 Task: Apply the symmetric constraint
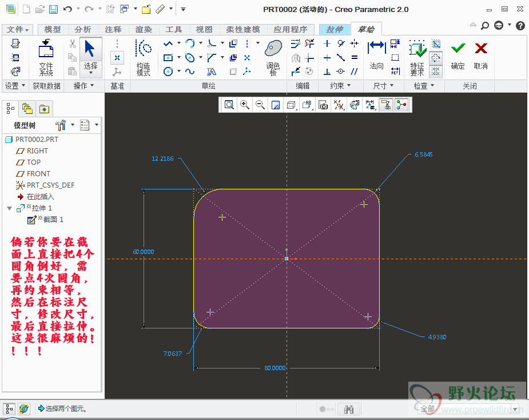point(354,43)
